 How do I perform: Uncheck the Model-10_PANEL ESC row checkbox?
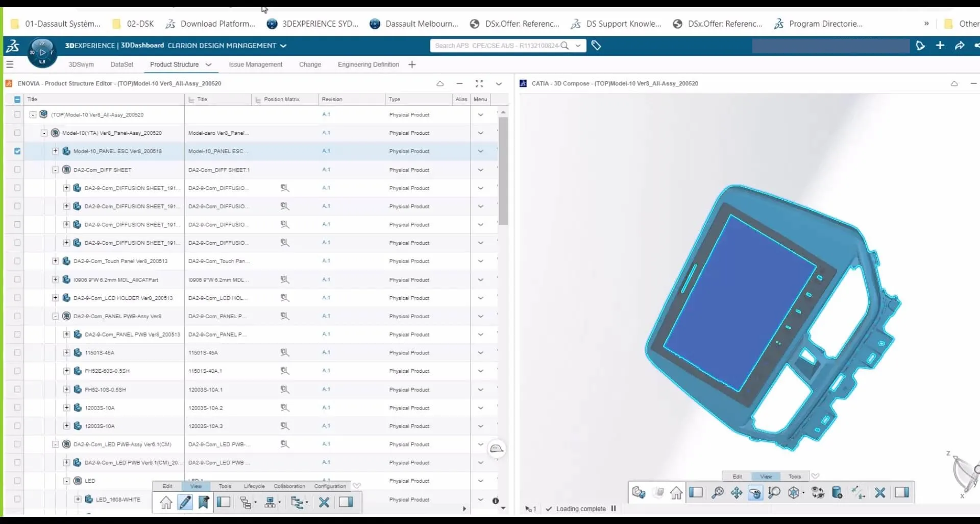(x=17, y=151)
